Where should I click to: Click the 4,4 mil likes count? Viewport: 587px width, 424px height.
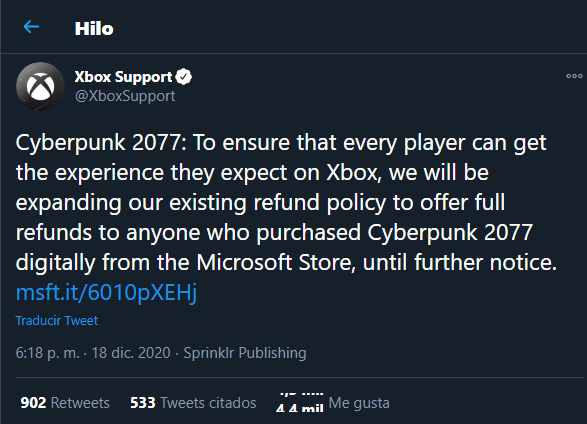[x=300, y=403]
